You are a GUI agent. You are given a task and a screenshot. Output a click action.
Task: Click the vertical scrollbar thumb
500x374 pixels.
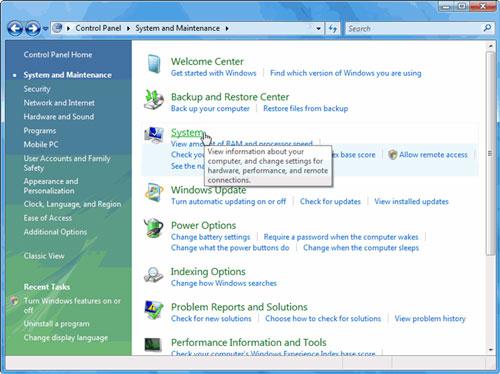(490, 153)
